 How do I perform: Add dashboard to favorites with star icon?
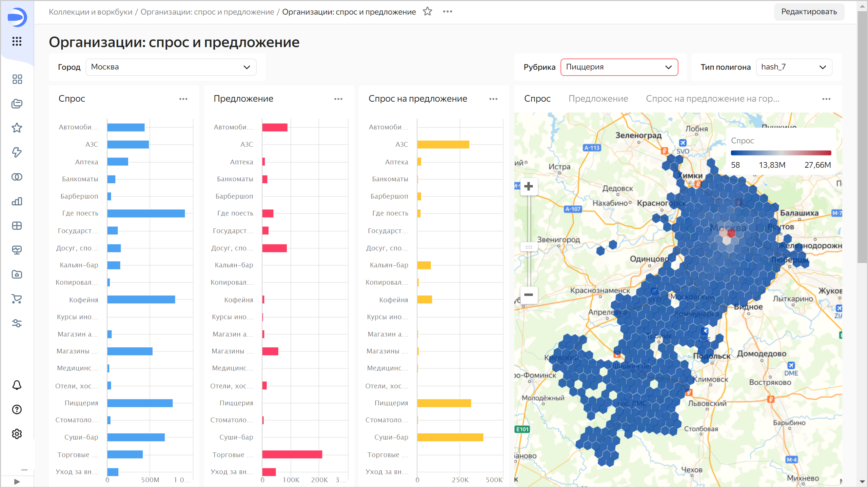[428, 12]
